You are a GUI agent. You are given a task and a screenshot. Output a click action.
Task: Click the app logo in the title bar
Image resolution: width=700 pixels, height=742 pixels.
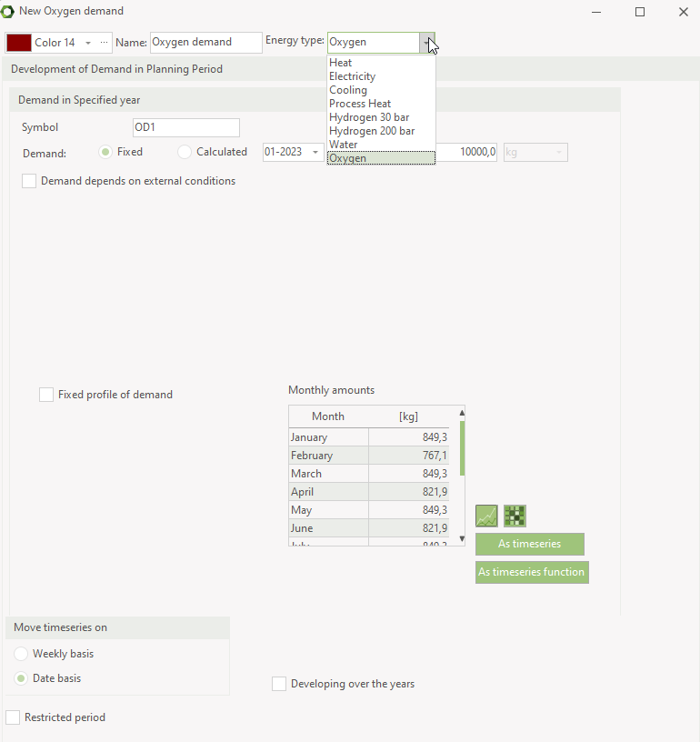point(8,12)
